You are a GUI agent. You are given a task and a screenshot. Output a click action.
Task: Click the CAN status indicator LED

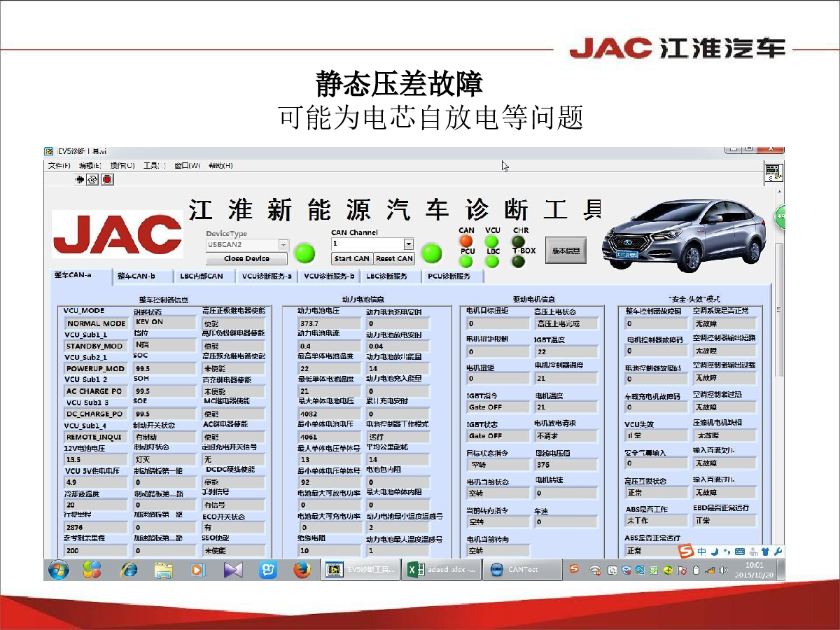click(466, 241)
